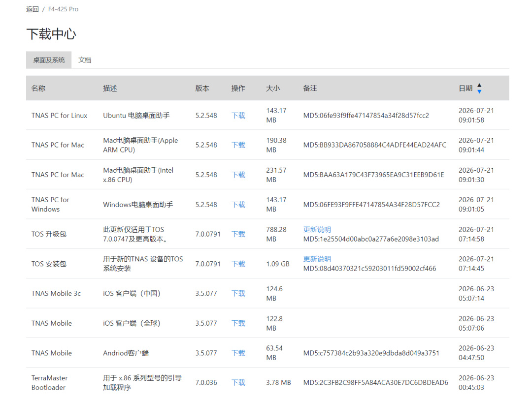Click the 操作 column header
Image resolution: width=532 pixels, height=400 pixels.
[x=238, y=89]
